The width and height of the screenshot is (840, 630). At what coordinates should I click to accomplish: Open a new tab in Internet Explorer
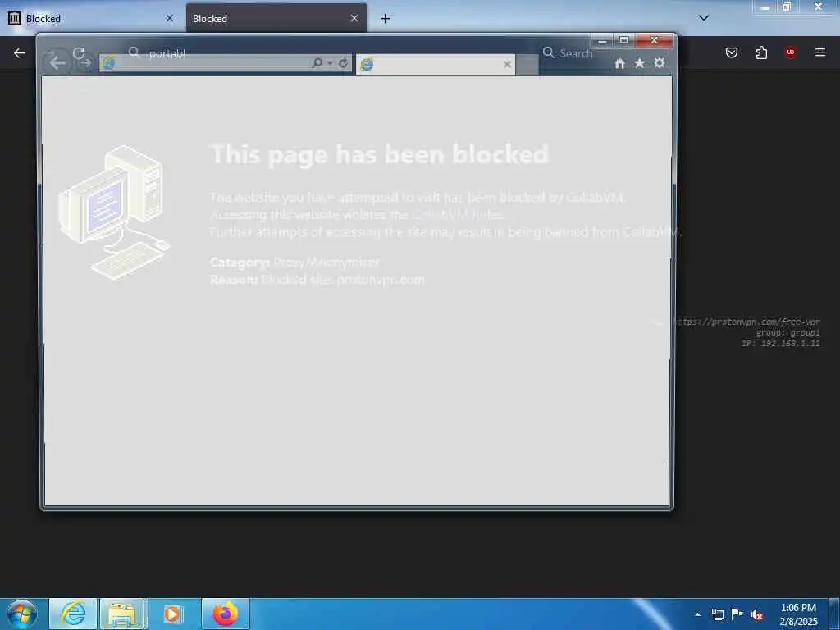pos(527,66)
